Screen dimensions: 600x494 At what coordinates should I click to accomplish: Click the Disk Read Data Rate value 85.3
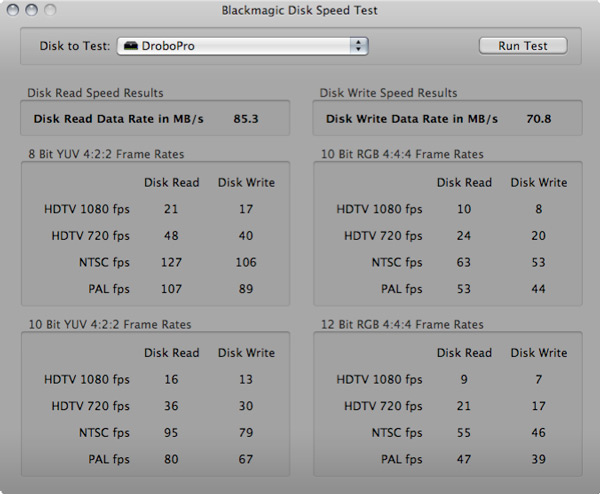click(x=246, y=119)
